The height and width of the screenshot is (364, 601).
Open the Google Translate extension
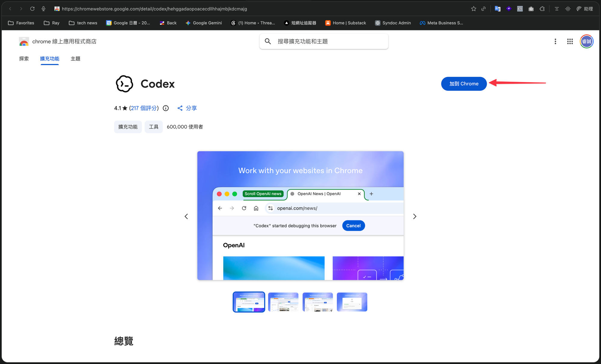coord(498,9)
